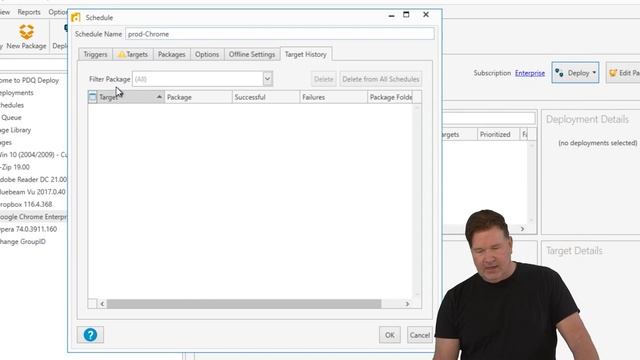Click Delete from All Schedules button
The image size is (640, 360).
(381, 79)
